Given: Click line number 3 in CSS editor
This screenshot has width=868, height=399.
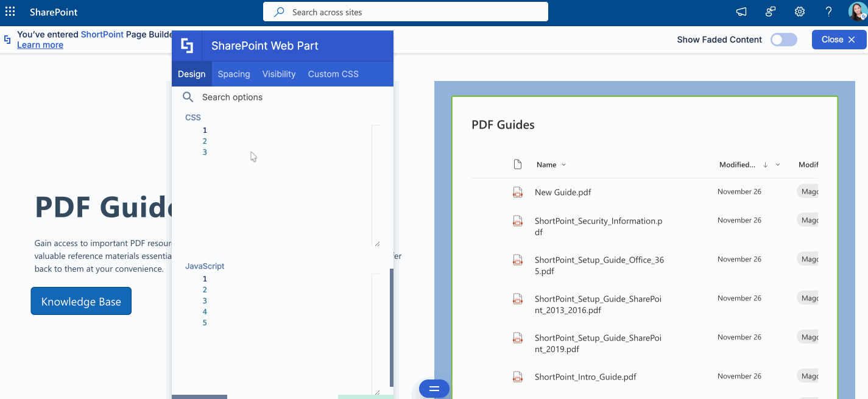Looking at the screenshot, I should (205, 152).
